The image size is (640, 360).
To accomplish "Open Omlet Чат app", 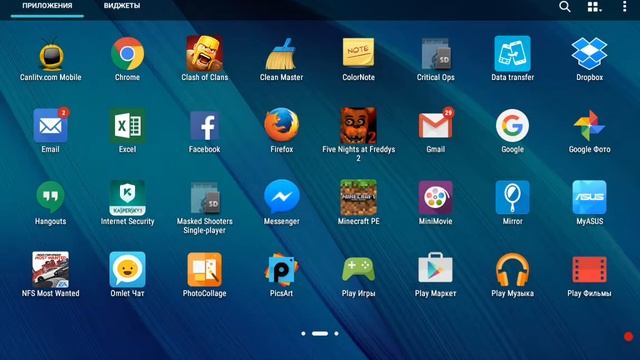I will tap(127, 269).
